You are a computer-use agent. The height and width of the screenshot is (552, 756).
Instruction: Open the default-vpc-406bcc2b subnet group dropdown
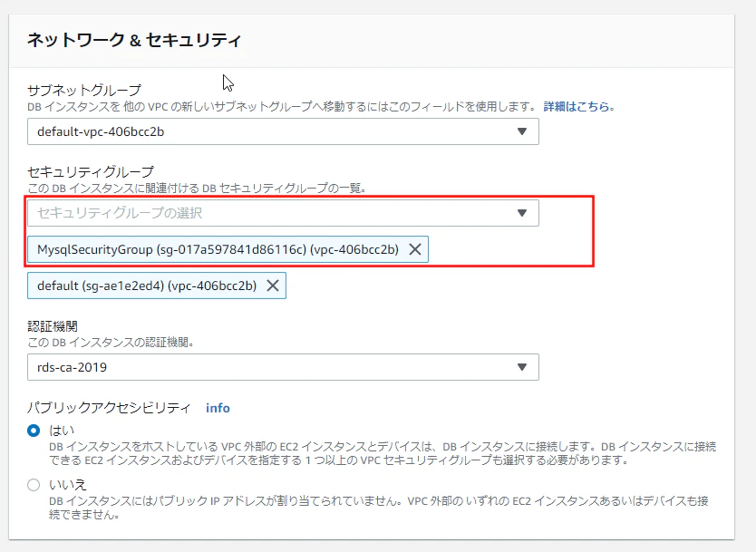coord(283,131)
